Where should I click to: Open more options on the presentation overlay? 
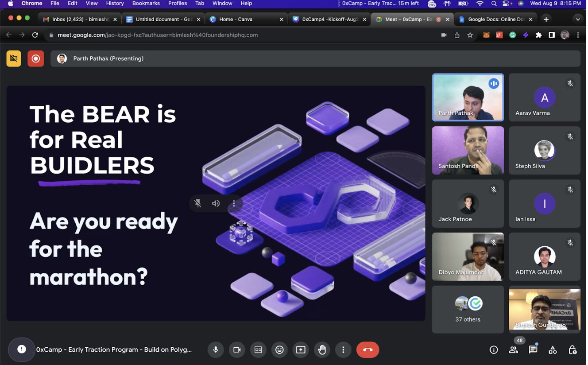(234, 203)
